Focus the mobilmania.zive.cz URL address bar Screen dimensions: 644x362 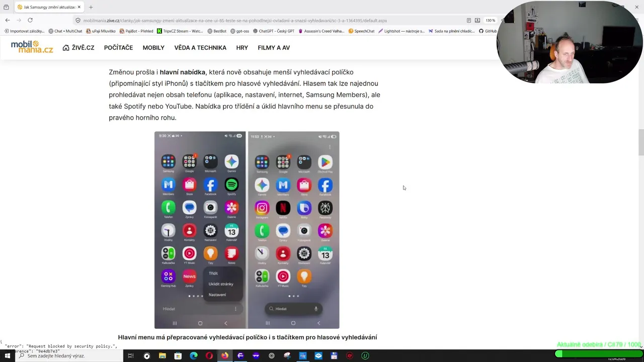(235, 21)
